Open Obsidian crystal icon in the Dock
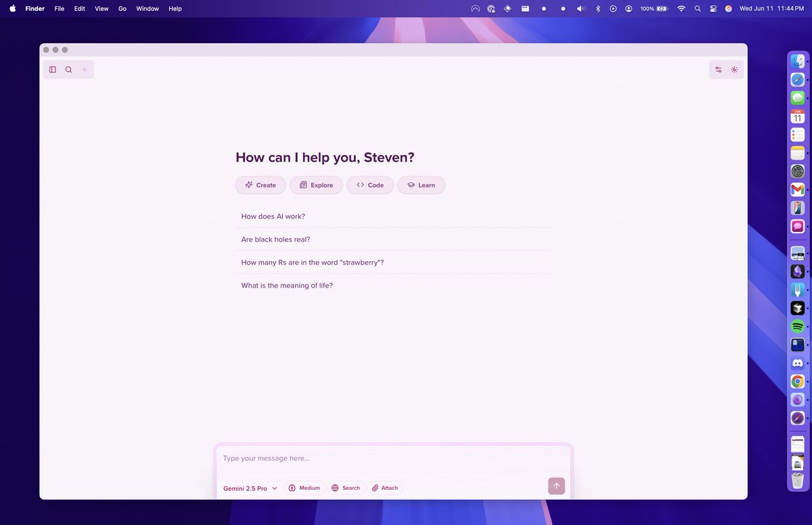Image resolution: width=812 pixels, height=525 pixels. [x=798, y=271]
